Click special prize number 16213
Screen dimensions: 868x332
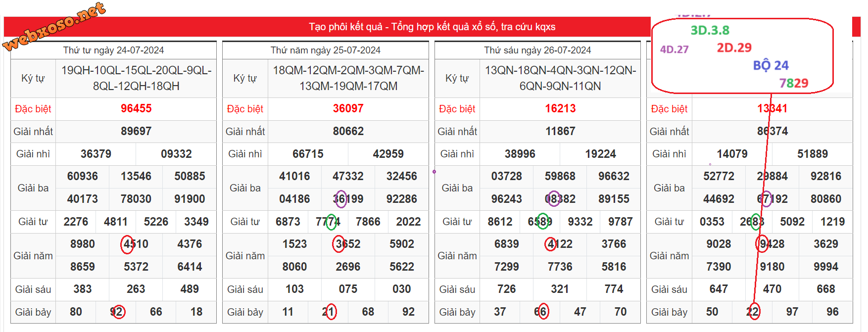tap(560, 108)
